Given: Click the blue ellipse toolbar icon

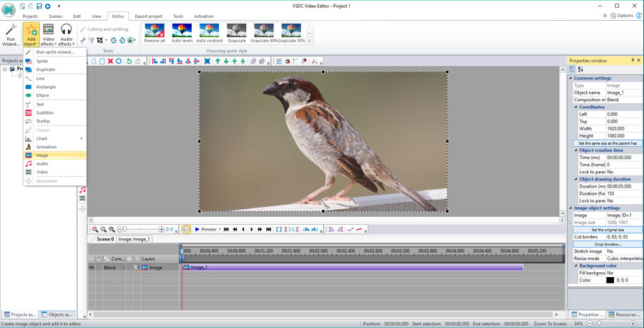Looking at the screenshot, I should point(119,62).
